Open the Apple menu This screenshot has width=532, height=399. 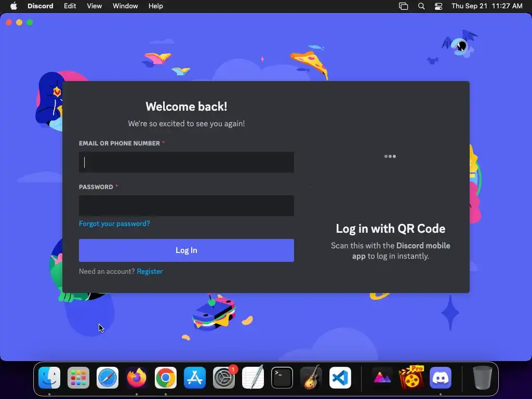click(14, 6)
